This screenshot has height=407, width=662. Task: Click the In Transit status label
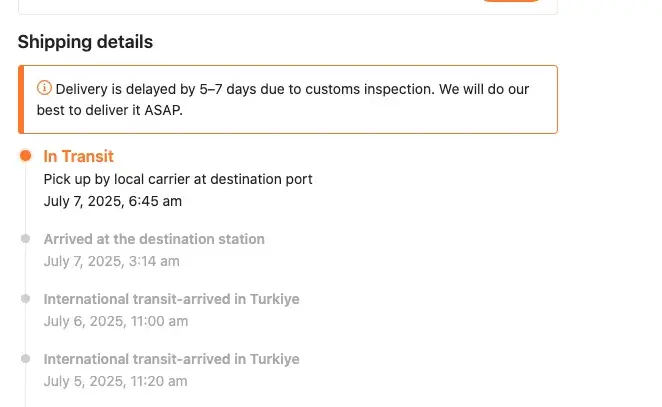pos(79,156)
